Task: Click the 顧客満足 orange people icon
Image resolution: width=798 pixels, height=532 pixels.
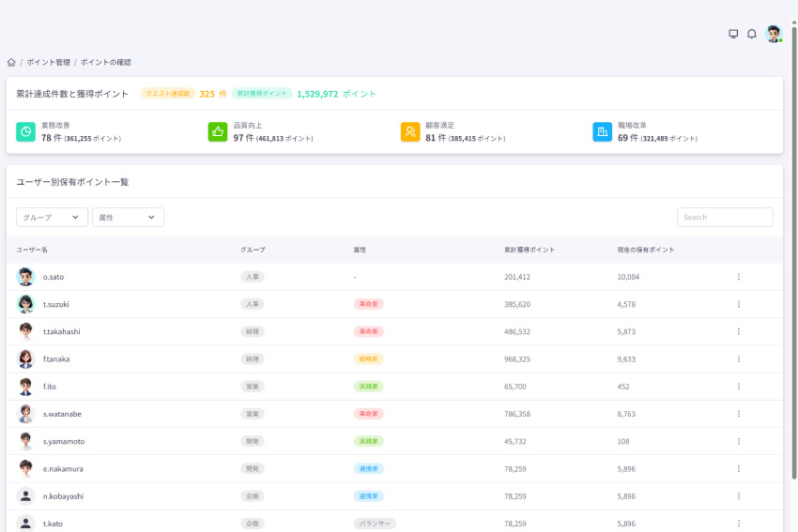Action: 410,131
